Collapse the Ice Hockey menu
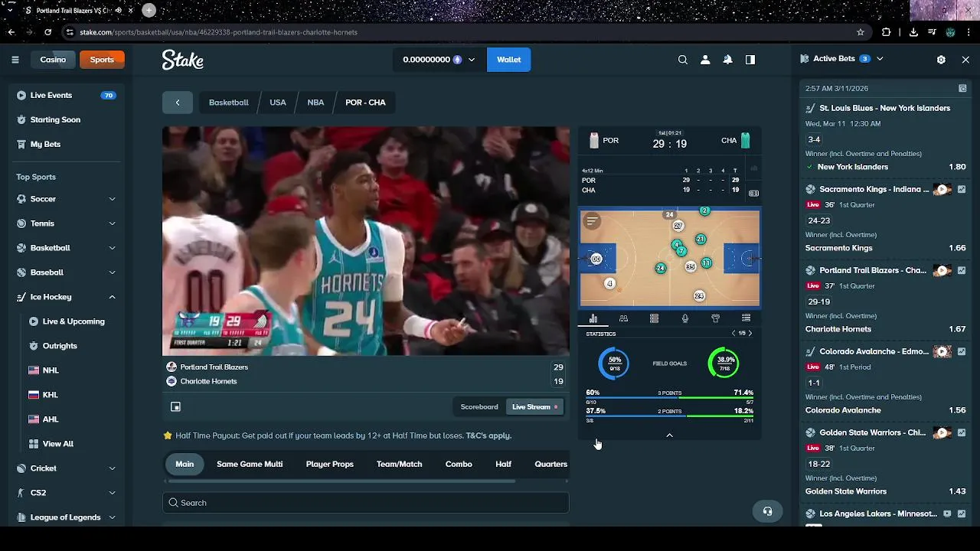The width and height of the screenshot is (980, 551). point(112,297)
